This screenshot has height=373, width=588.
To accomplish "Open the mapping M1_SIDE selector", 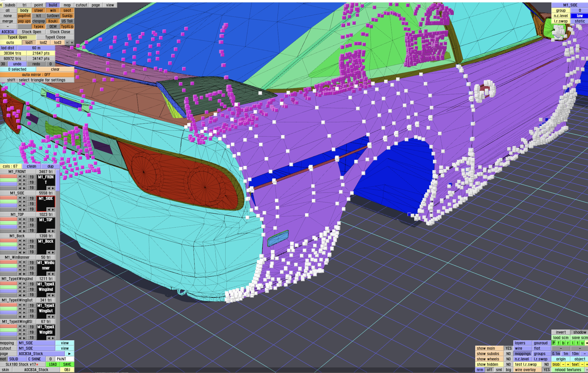I will (x=36, y=343).
